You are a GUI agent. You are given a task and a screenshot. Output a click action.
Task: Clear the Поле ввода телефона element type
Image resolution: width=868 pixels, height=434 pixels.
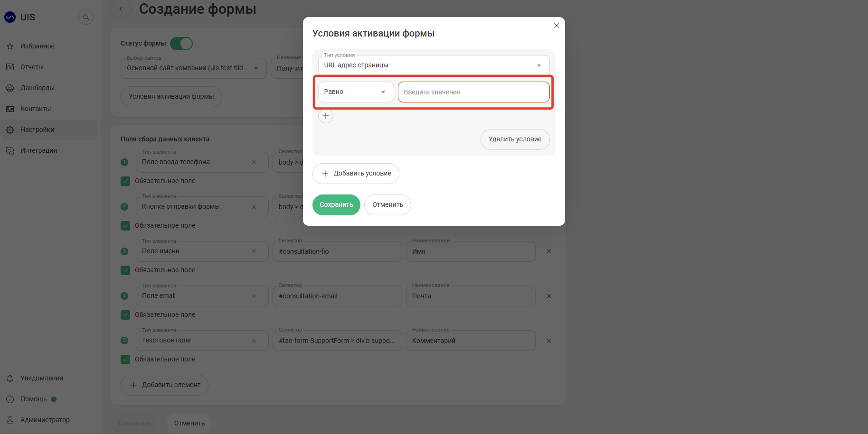pos(254,162)
